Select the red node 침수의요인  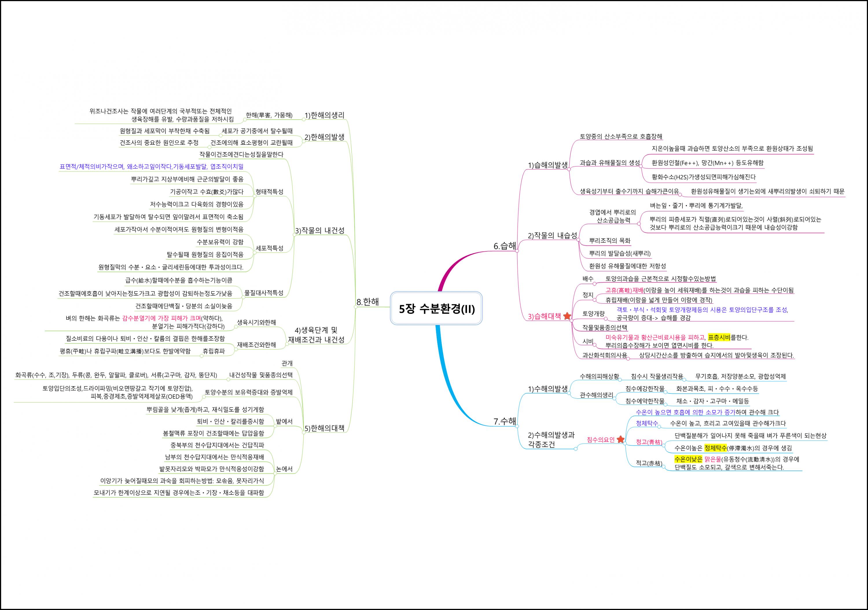click(601, 439)
